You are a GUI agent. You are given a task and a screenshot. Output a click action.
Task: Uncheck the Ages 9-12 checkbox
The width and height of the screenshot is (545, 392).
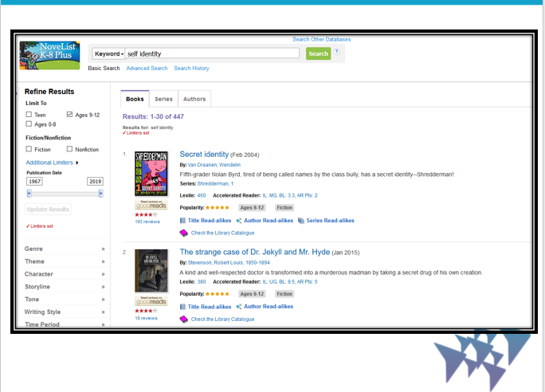[x=69, y=115]
